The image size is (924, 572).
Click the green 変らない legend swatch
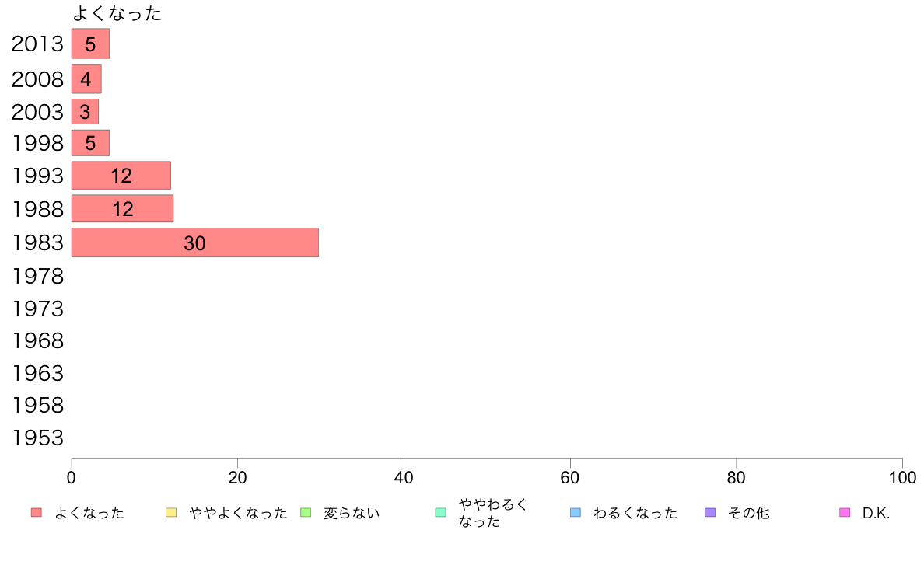click(306, 513)
